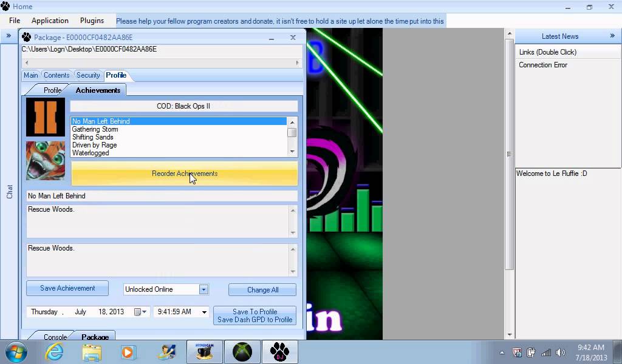Click the power plug tray icon
This screenshot has height=364, width=622.
tap(531, 352)
